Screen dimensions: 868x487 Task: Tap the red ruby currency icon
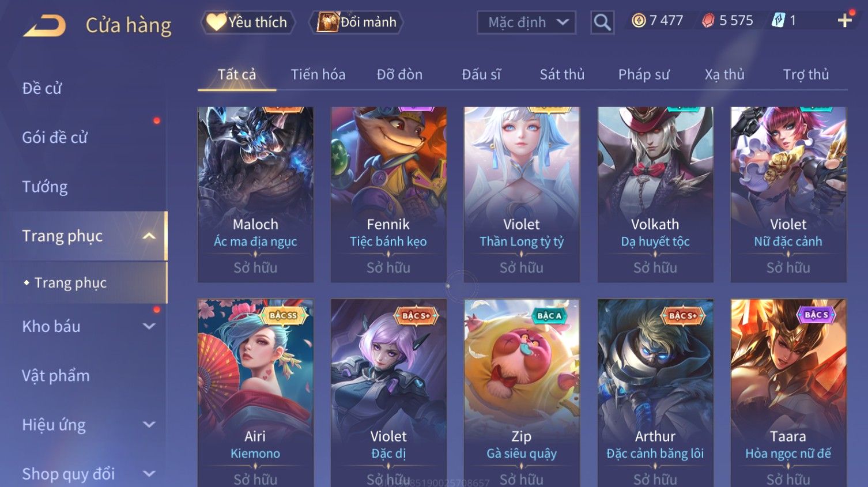coord(708,21)
